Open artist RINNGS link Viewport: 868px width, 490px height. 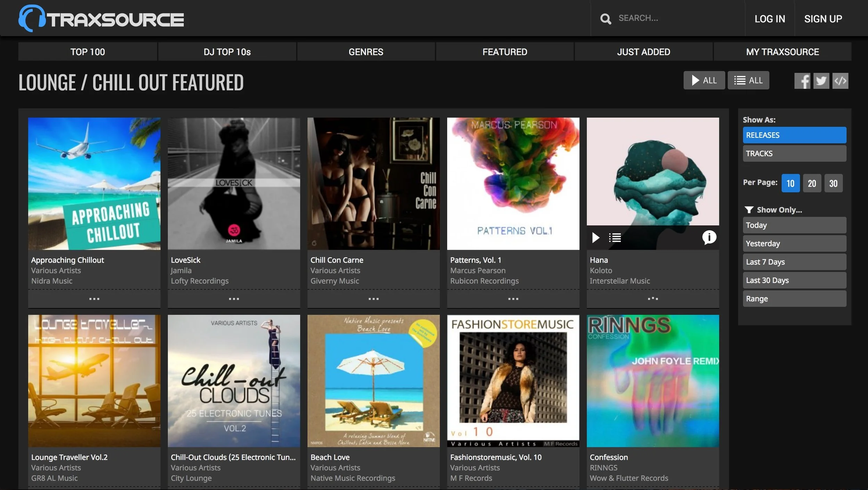click(x=603, y=468)
